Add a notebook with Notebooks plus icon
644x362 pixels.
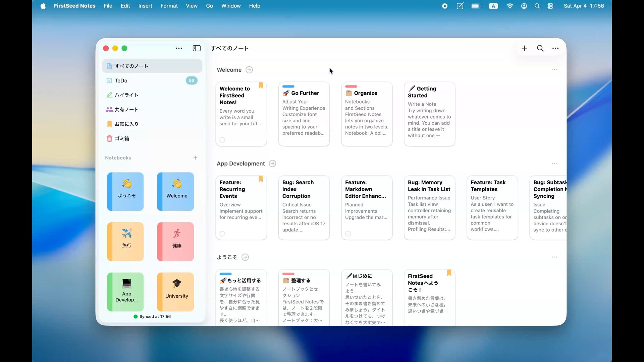point(195,158)
